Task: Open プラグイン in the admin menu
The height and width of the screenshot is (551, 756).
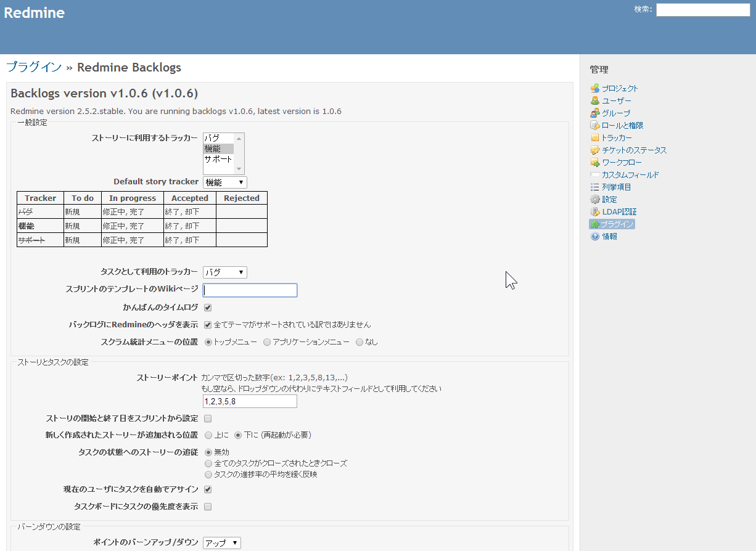Action: pyautogui.click(x=617, y=224)
